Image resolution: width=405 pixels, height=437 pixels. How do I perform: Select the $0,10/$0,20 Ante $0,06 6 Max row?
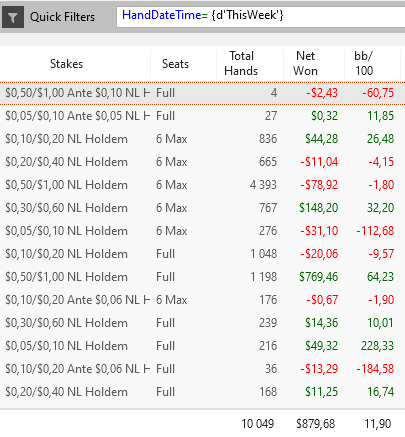pos(202,300)
